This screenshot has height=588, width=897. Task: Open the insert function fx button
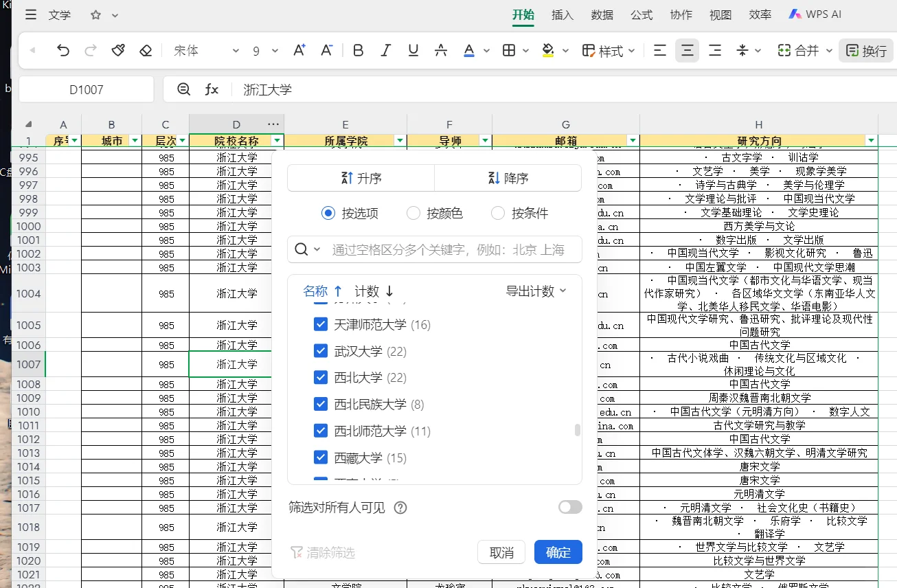212,89
